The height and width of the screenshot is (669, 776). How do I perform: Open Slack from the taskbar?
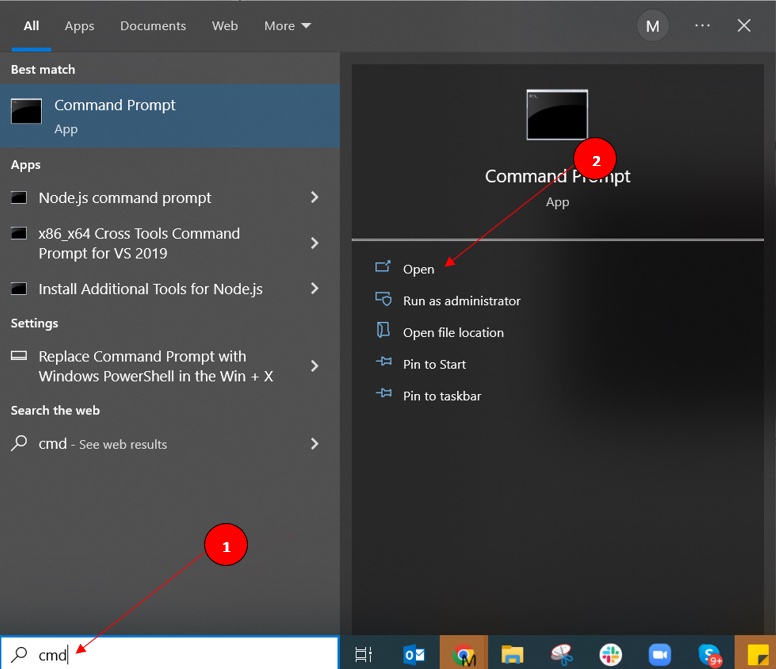point(611,655)
